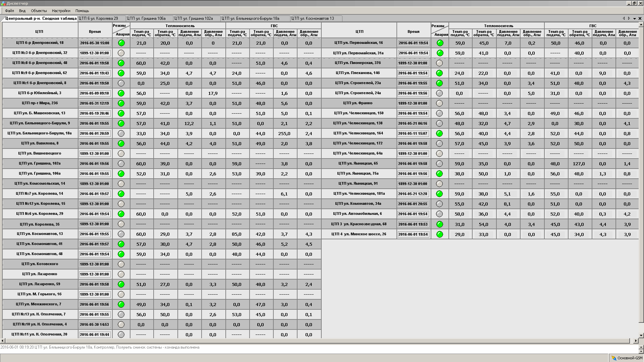Open tab list dropdown arrow
Viewport: 644px width, 362px height.
pos(634,19)
